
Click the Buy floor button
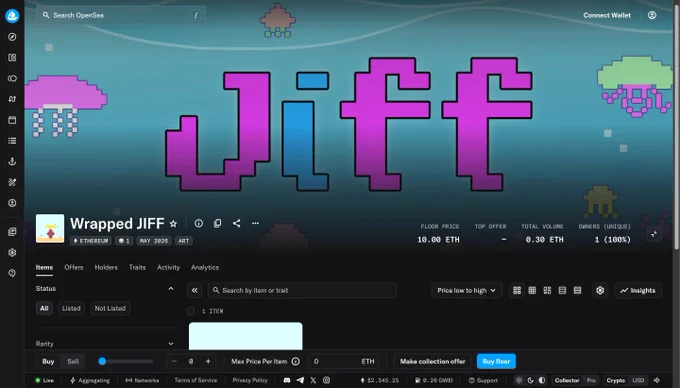(x=496, y=362)
